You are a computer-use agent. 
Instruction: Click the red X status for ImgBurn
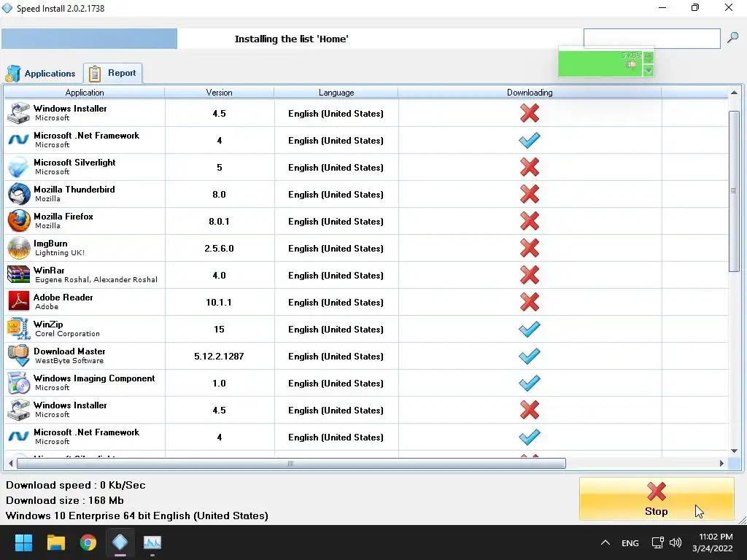(x=530, y=248)
